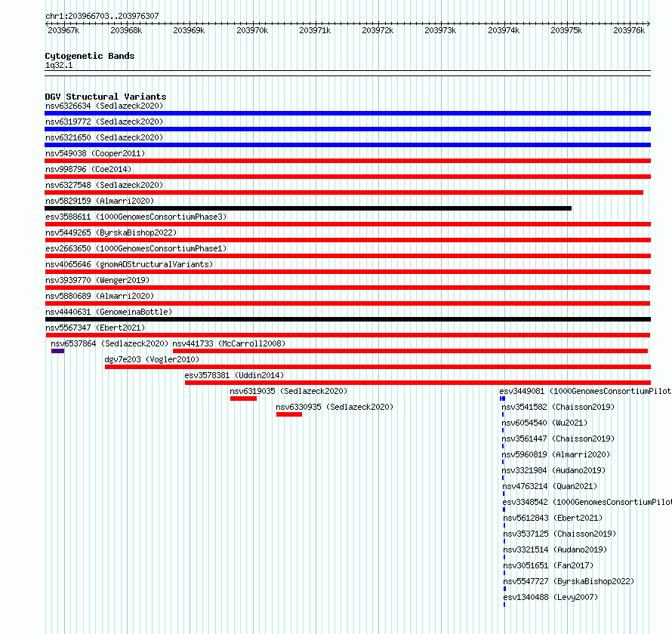Open nsv3321984 (Audano2019) label
672x634 pixels.
(553, 470)
